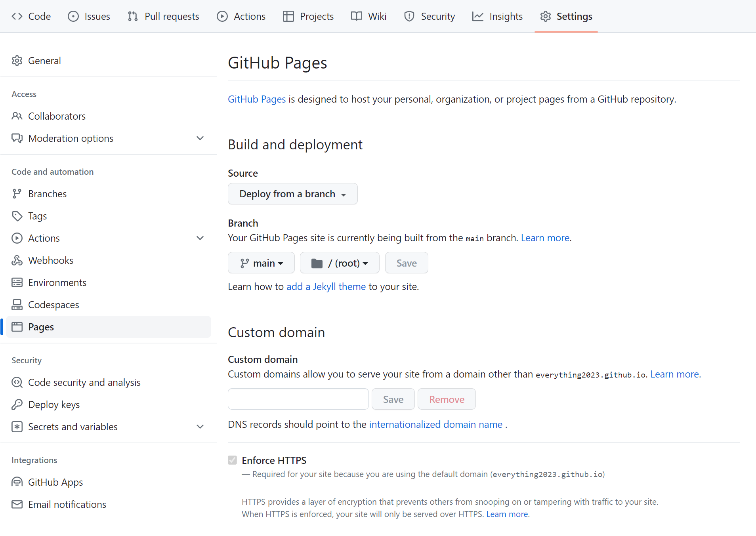Switch to the Issues tab
756x536 pixels.
coord(89,16)
